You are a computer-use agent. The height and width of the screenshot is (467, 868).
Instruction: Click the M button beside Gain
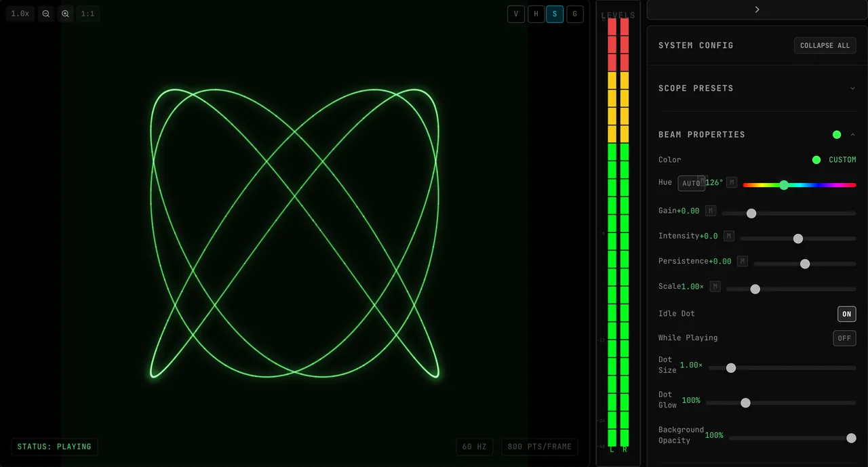[711, 211]
